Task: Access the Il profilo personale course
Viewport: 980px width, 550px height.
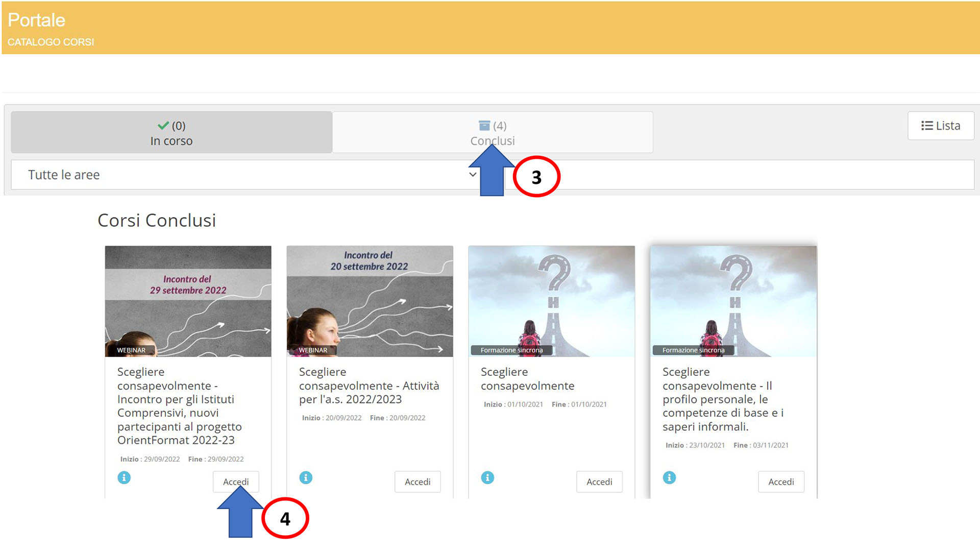Action: click(781, 482)
